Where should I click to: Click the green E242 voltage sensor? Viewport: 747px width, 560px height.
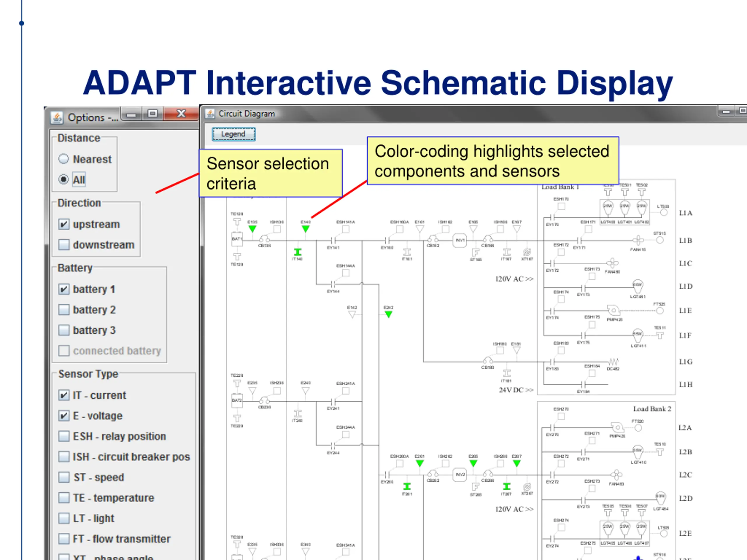[x=388, y=314]
